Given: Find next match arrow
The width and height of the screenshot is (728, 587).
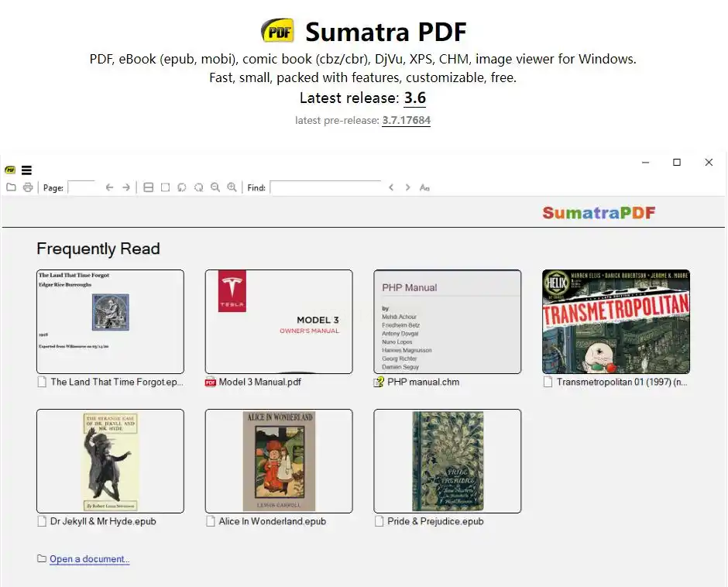Looking at the screenshot, I should (407, 187).
